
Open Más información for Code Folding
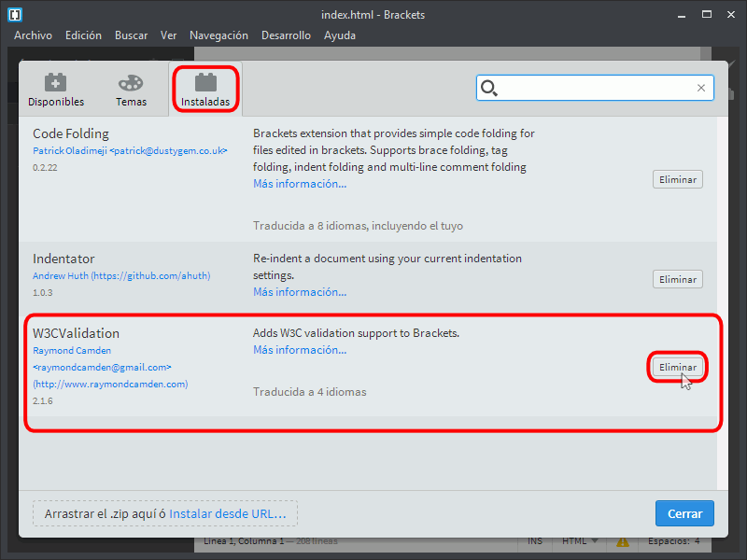(x=300, y=184)
